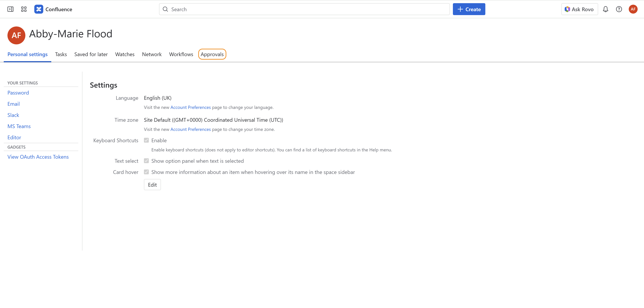Toggle show option panel when text selected
The image size is (644, 308).
[x=147, y=161]
